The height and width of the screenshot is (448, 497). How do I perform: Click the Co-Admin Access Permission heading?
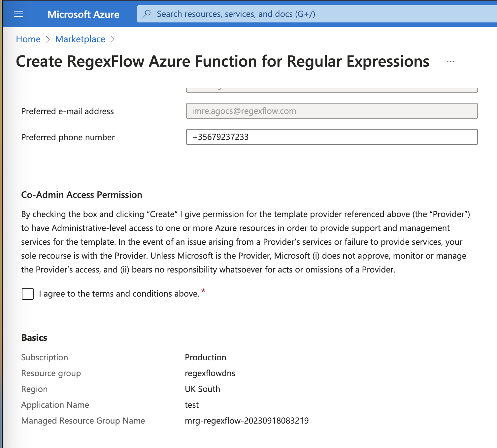coord(82,195)
